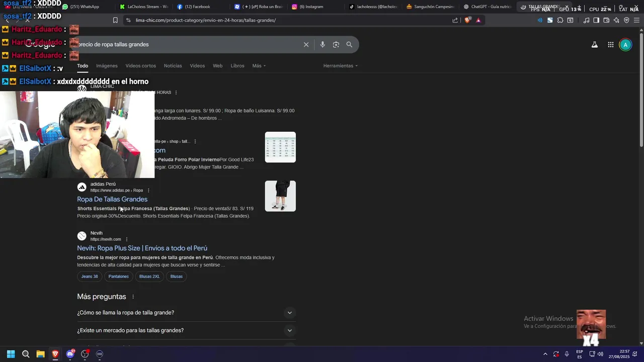
Task: Open Google Search Labs flask icon
Action: coord(594,45)
